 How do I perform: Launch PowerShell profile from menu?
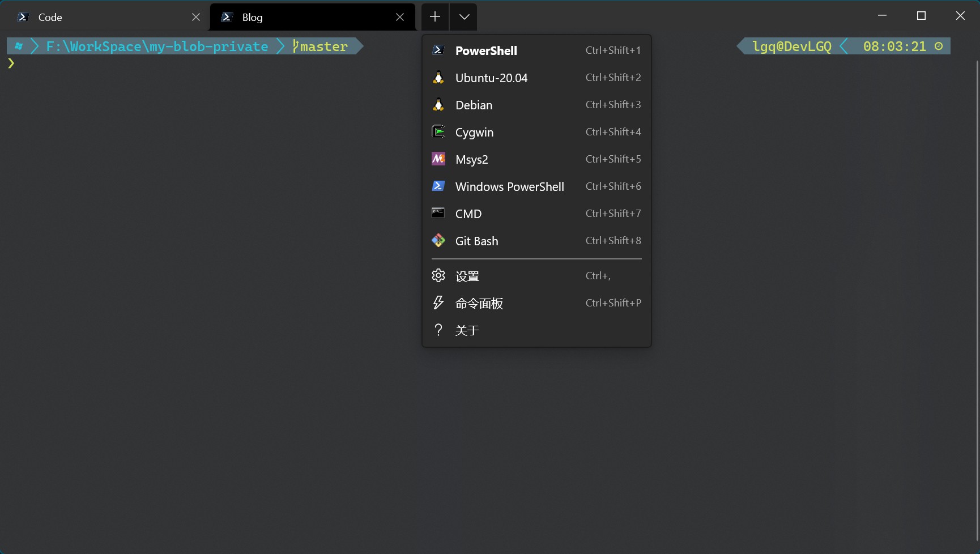(536, 50)
